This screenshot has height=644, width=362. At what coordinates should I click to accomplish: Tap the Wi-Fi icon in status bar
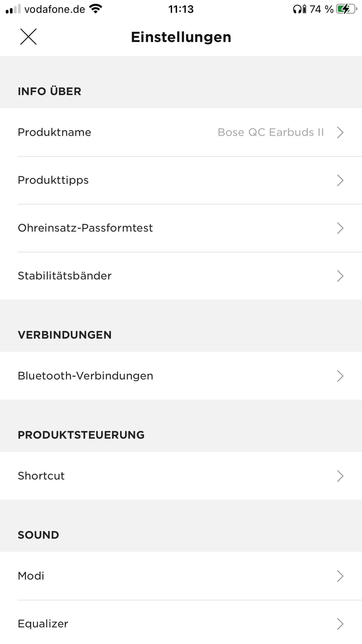click(x=96, y=9)
